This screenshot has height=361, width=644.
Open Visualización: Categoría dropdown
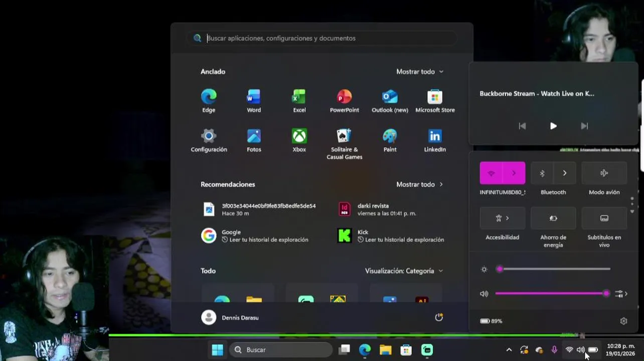point(404,271)
